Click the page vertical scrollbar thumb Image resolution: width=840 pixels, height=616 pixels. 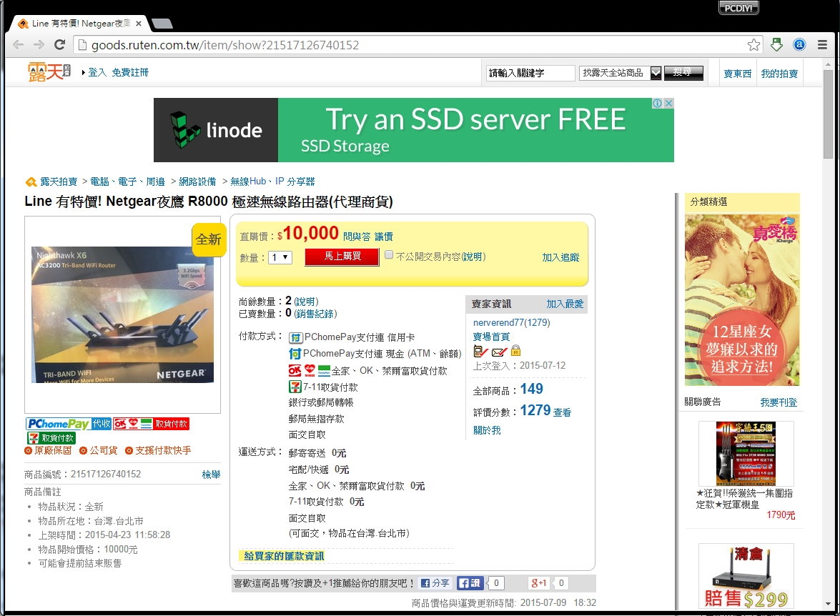pyautogui.click(x=829, y=114)
